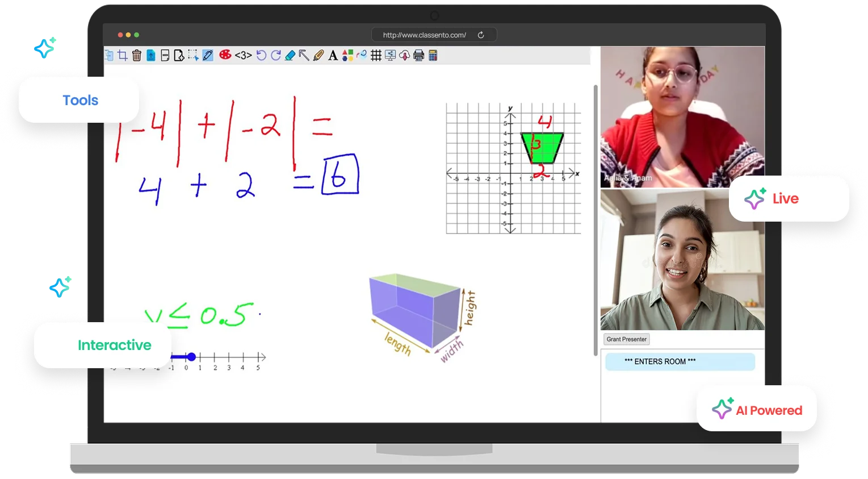Toggle the grid lines icon
Viewport: 868px width, 479px height.
pos(376,55)
